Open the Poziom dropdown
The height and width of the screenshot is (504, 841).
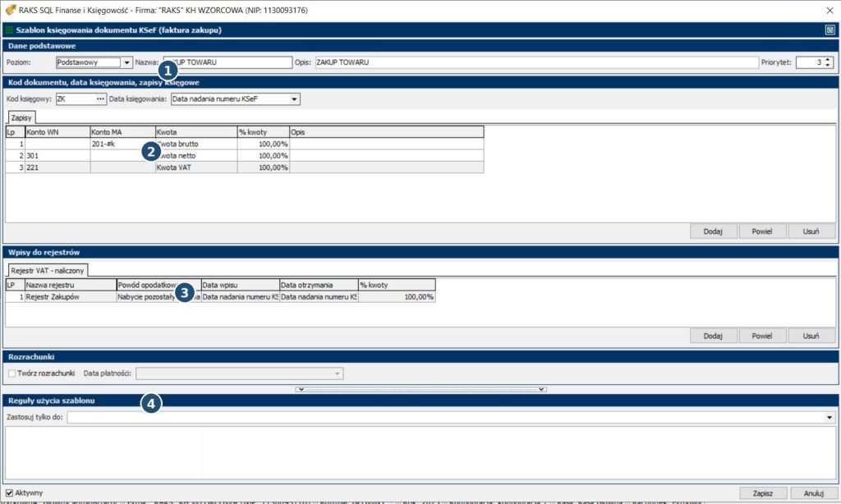tap(126, 62)
